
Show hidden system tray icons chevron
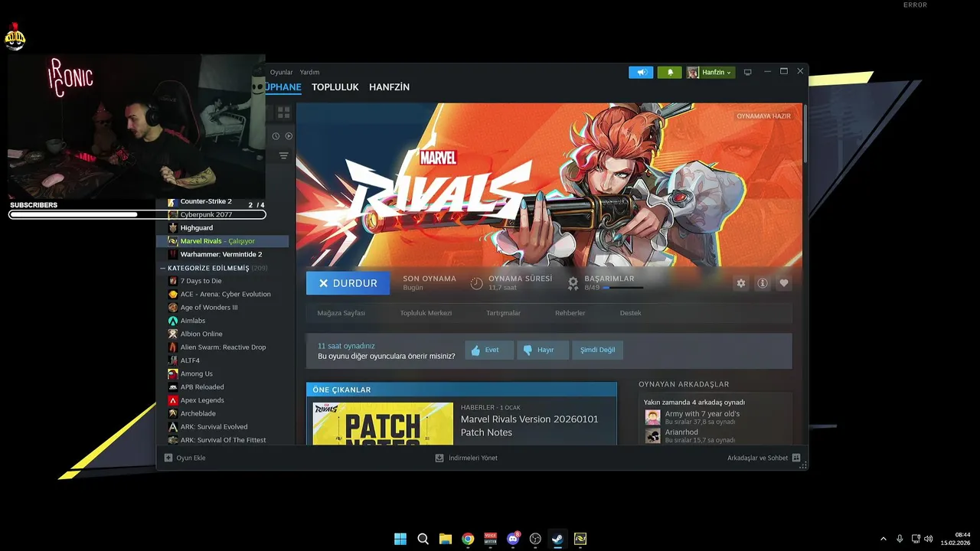tap(884, 539)
